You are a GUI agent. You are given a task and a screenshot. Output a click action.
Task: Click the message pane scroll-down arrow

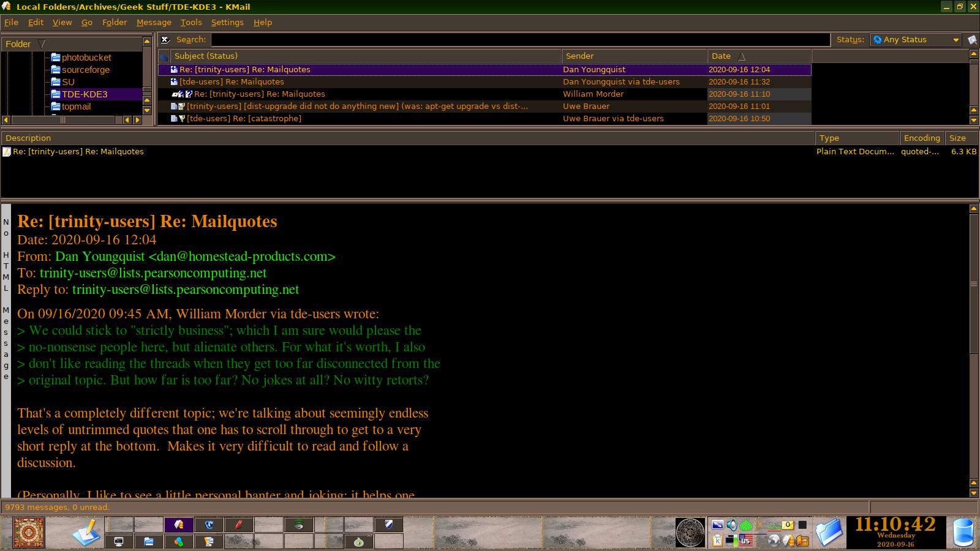pos(974,492)
